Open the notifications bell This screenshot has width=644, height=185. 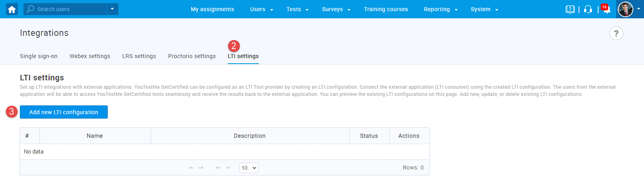pos(606,10)
